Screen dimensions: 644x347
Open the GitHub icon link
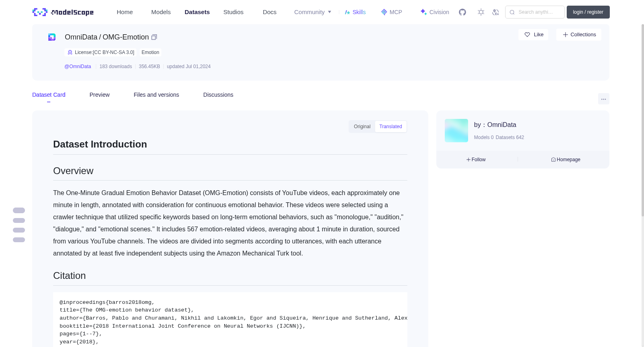click(462, 12)
